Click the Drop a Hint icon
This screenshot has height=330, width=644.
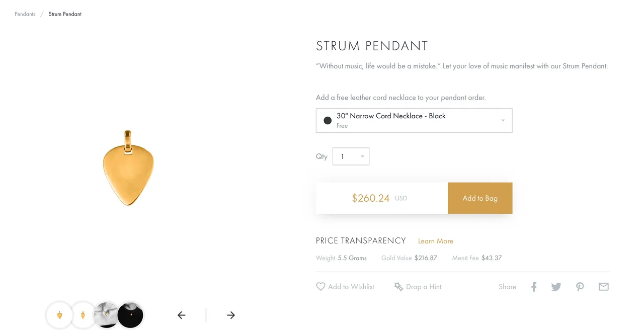(x=398, y=287)
